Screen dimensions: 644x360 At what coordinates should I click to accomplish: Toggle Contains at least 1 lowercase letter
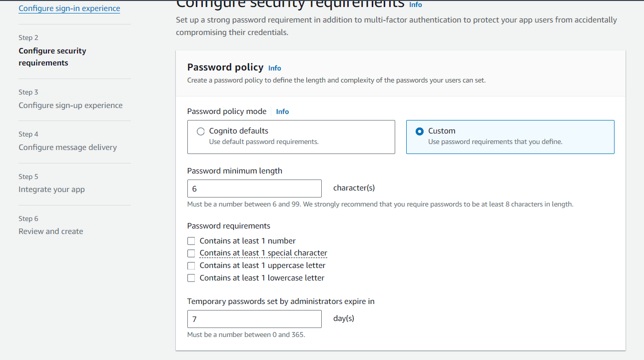(x=191, y=278)
